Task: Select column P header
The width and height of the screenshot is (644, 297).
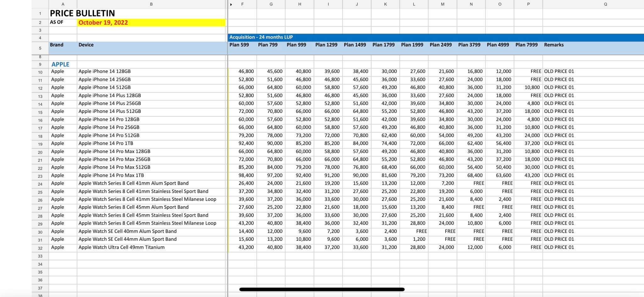Action: (528, 4)
